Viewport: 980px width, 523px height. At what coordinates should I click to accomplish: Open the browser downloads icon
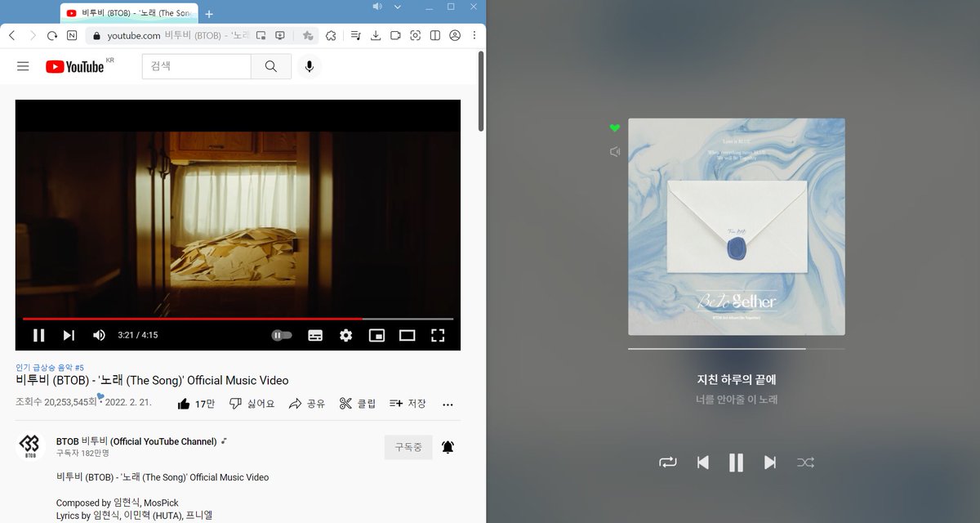click(x=376, y=36)
